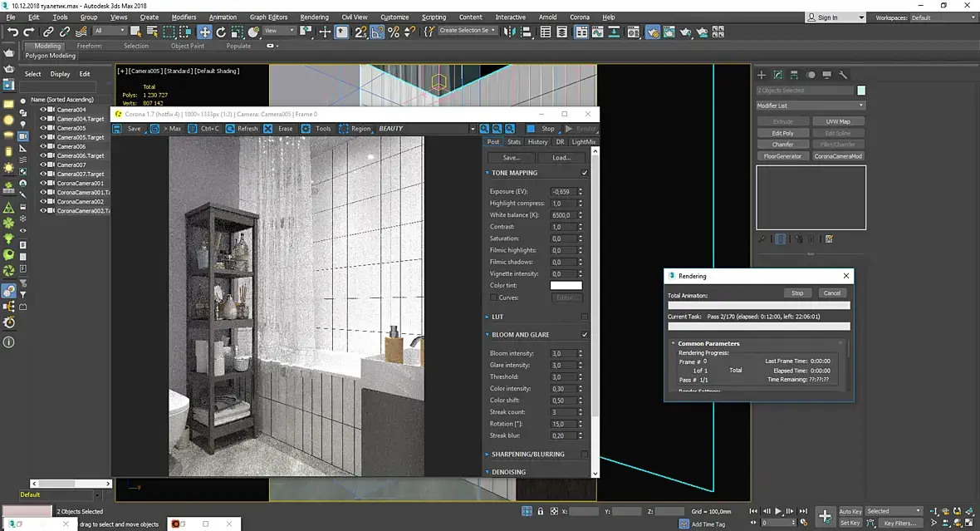980x531 pixels.
Task: Disable the Tone Mapping checkbox
Action: coord(585,173)
